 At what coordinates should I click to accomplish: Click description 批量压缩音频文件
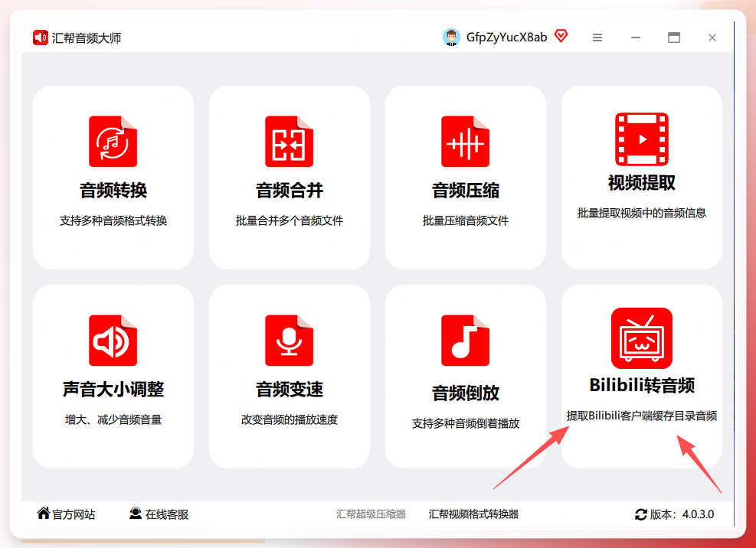point(466,220)
